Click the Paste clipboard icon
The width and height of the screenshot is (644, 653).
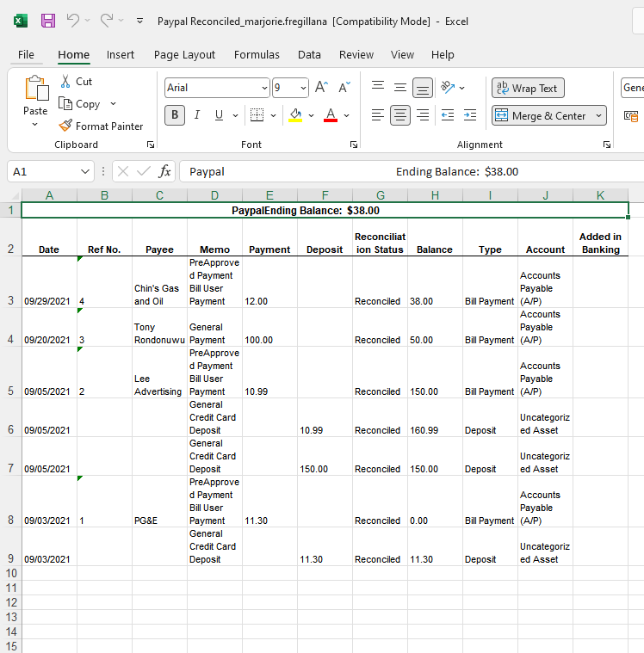click(x=35, y=88)
